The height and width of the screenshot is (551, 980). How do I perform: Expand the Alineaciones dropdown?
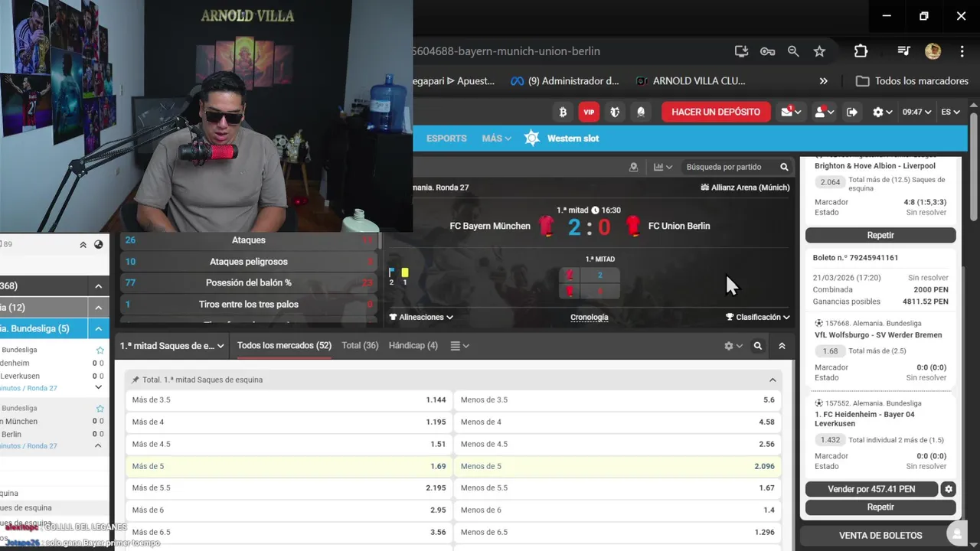(421, 317)
